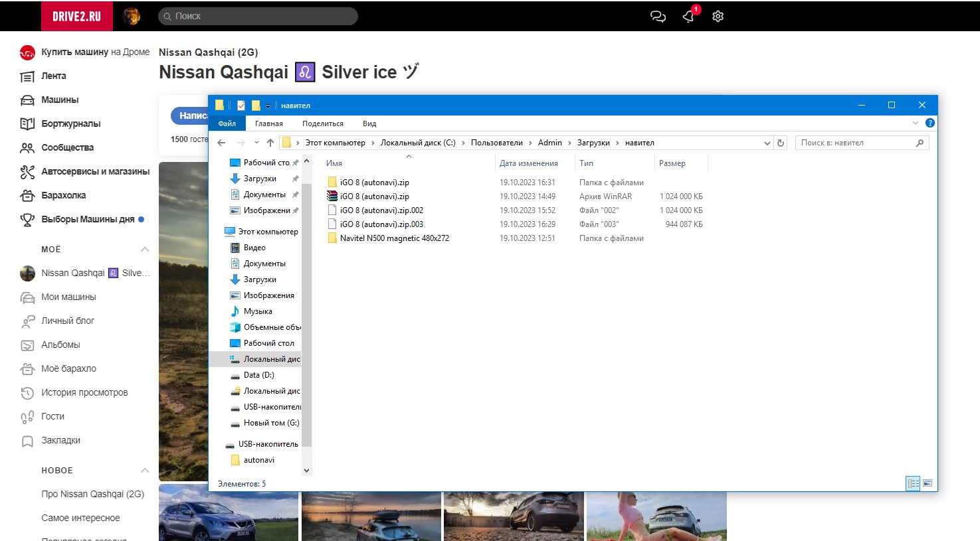Click the Поиск в: навител search field
The image size is (980, 541).
pos(856,143)
